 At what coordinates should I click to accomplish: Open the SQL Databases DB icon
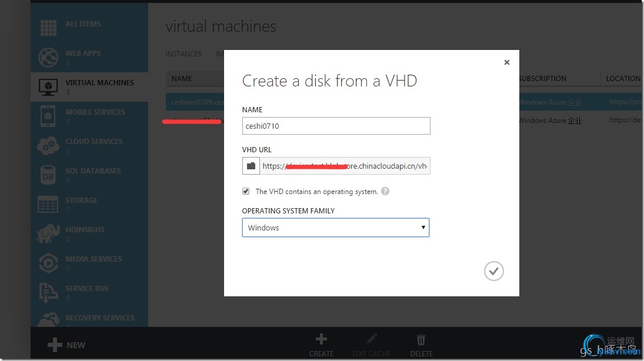[48, 175]
